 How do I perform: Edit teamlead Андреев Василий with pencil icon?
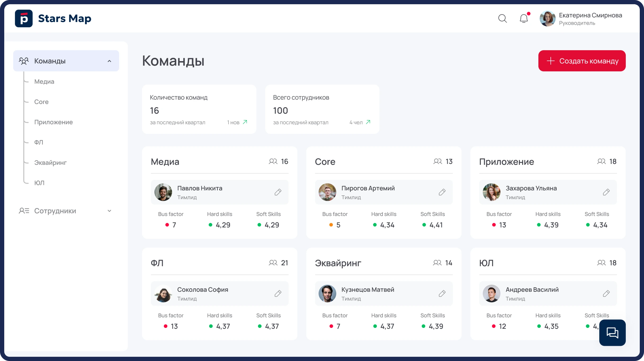(606, 293)
